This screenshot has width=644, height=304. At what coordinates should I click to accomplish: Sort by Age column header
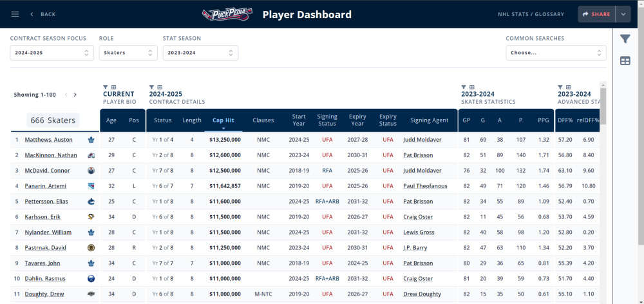tap(111, 120)
